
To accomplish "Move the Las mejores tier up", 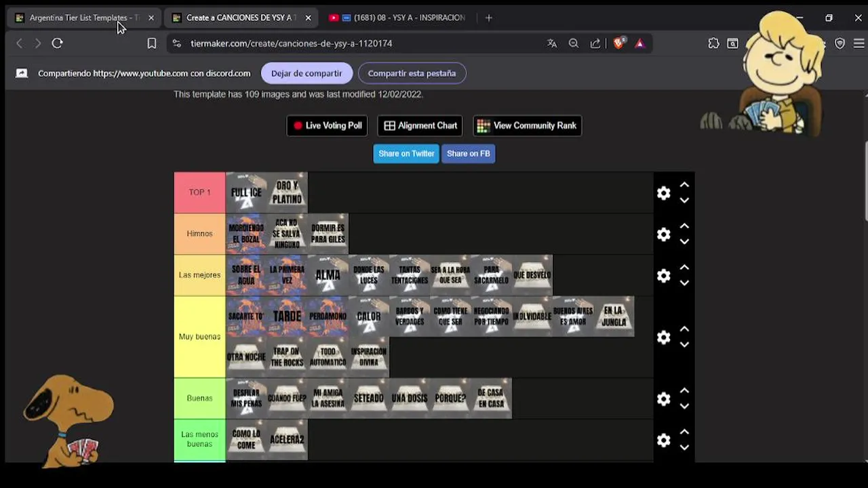I will coord(684,267).
